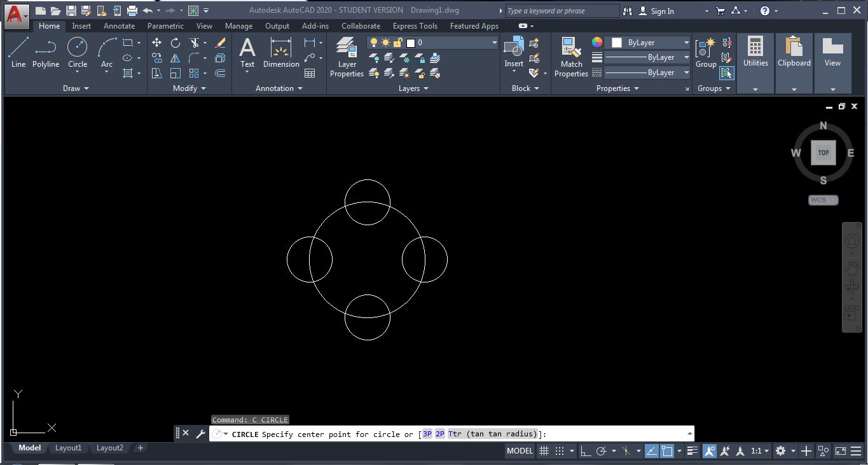Enable Ortho mode in status bar
This screenshot has height=465, width=868.
(x=585, y=450)
